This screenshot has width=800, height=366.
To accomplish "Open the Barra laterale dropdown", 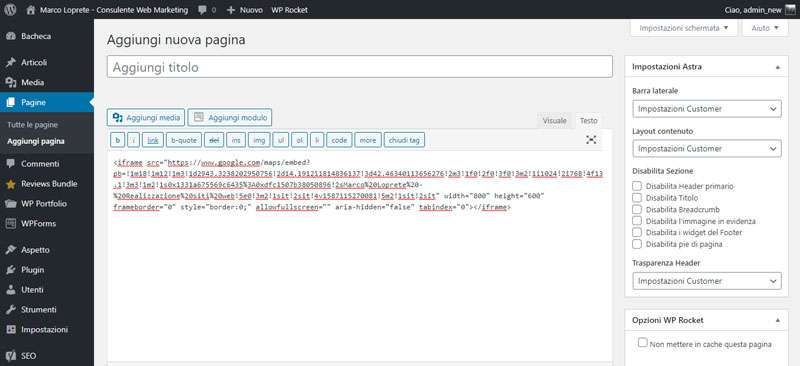I will click(x=707, y=109).
